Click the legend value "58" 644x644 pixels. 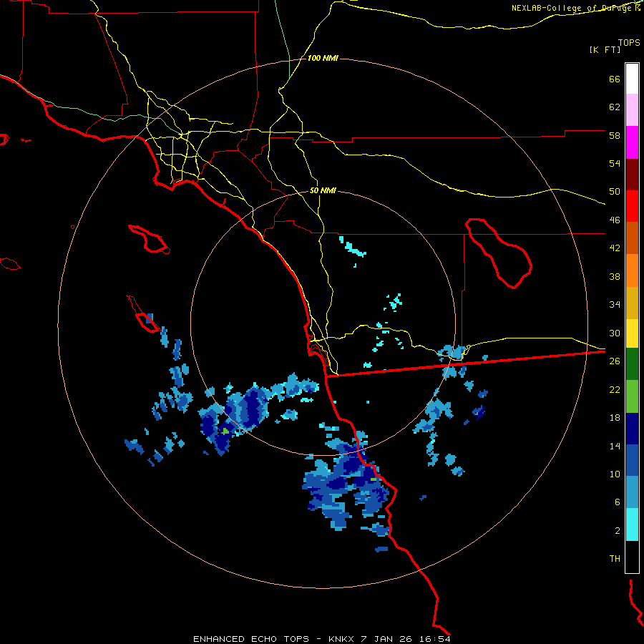[615, 135]
